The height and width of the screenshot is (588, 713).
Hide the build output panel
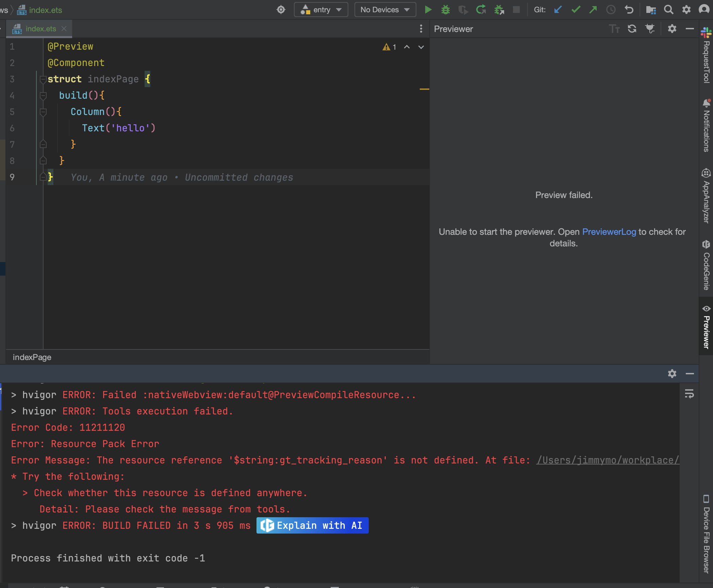click(690, 374)
